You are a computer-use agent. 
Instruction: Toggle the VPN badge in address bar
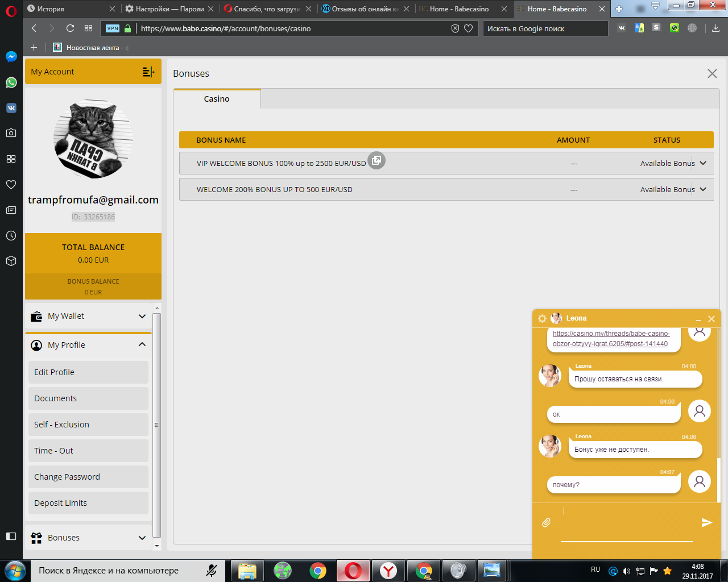point(113,28)
